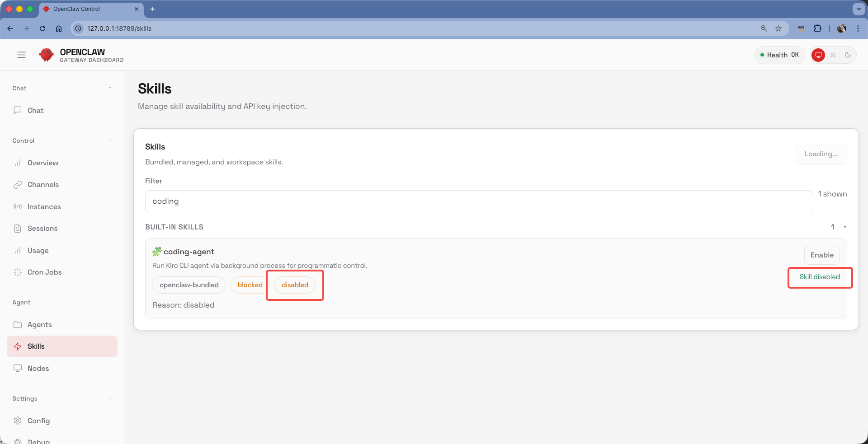
Task: Switch to system theme mode
Action: coord(818,55)
